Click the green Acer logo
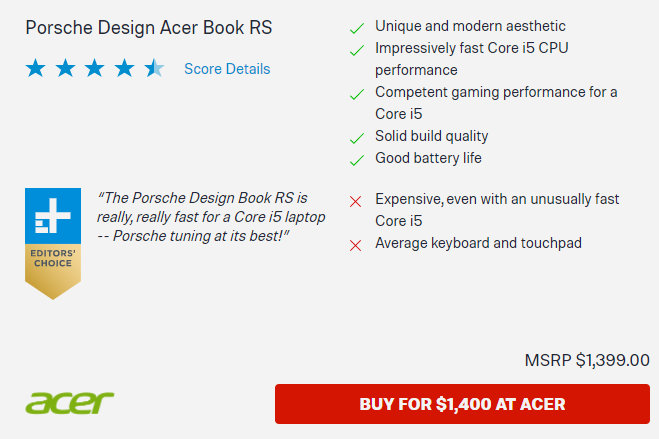Image resolution: width=659 pixels, height=439 pixels. point(70,403)
